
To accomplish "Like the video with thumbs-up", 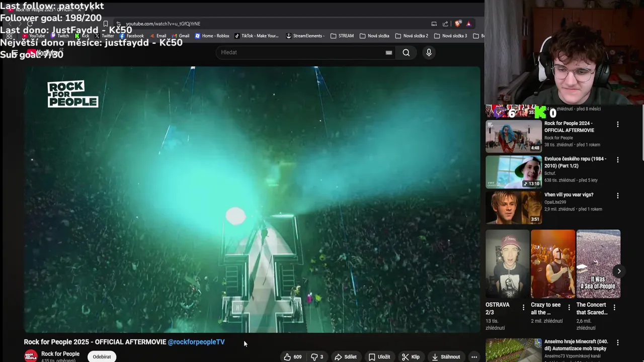I will click(x=292, y=357).
